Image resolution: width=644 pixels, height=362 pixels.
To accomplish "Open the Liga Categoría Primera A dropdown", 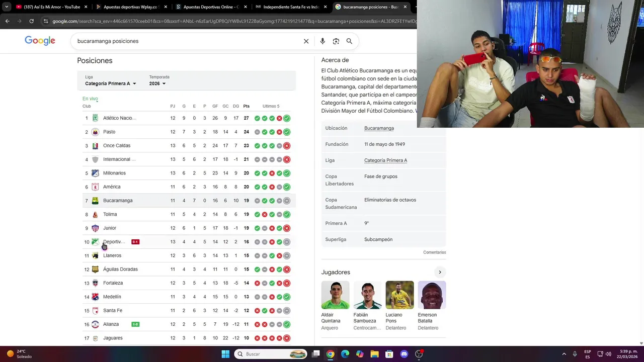I will [111, 83].
